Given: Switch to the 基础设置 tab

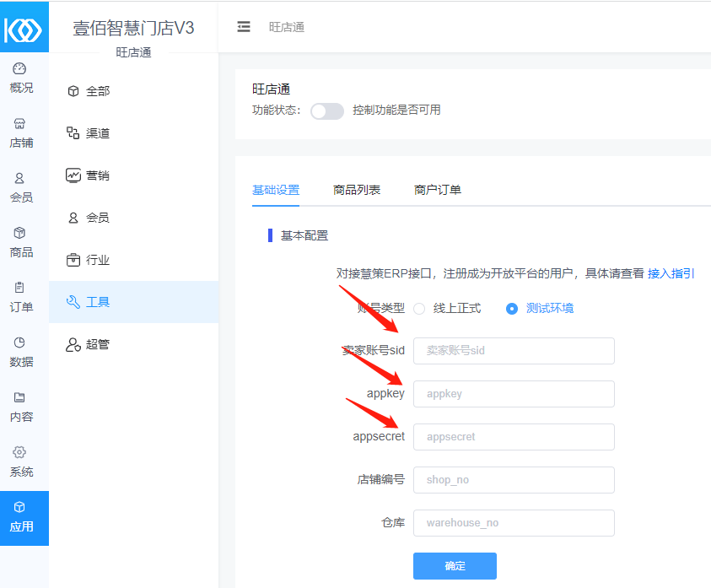Looking at the screenshot, I should coord(276,190).
